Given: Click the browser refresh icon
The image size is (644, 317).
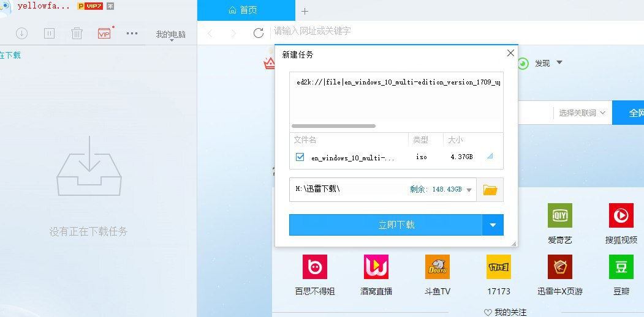Looking at the screenshot, I should pyautogui.click(x=259, y=33).
